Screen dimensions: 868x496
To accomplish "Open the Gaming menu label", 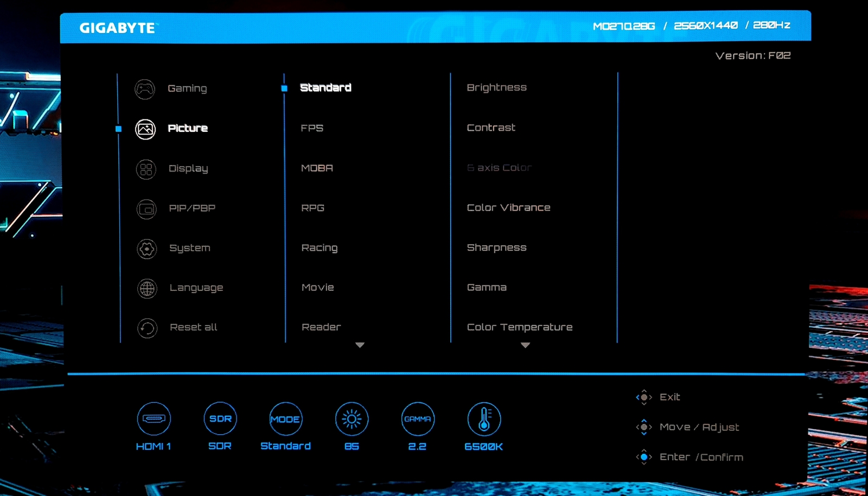I will [187, 88].
